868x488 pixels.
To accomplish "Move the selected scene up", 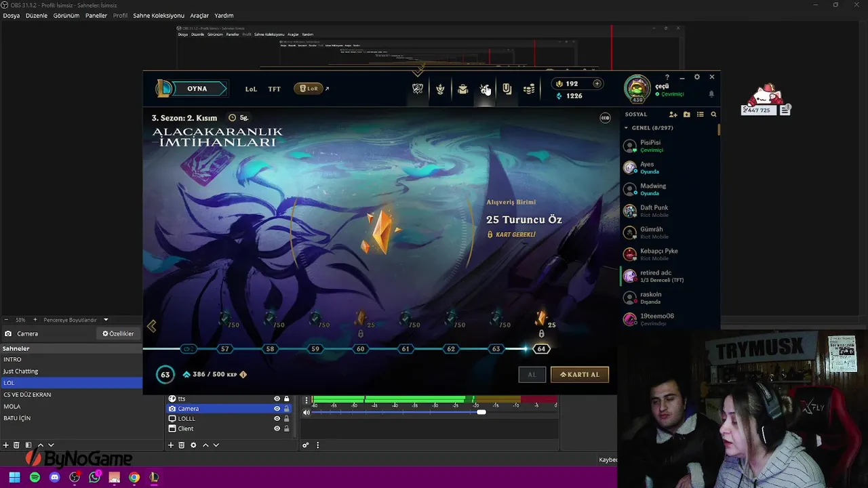I will [40, 445].
